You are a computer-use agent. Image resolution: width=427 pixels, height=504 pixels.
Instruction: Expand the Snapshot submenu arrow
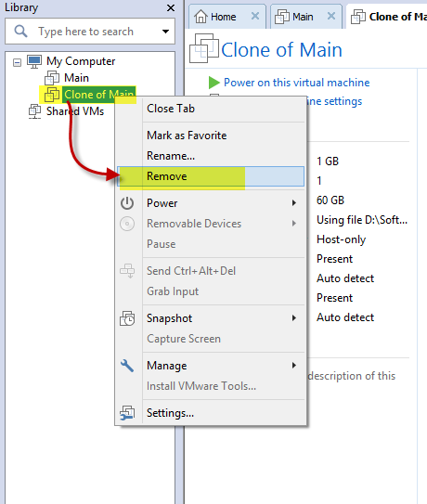pos(294,317)
